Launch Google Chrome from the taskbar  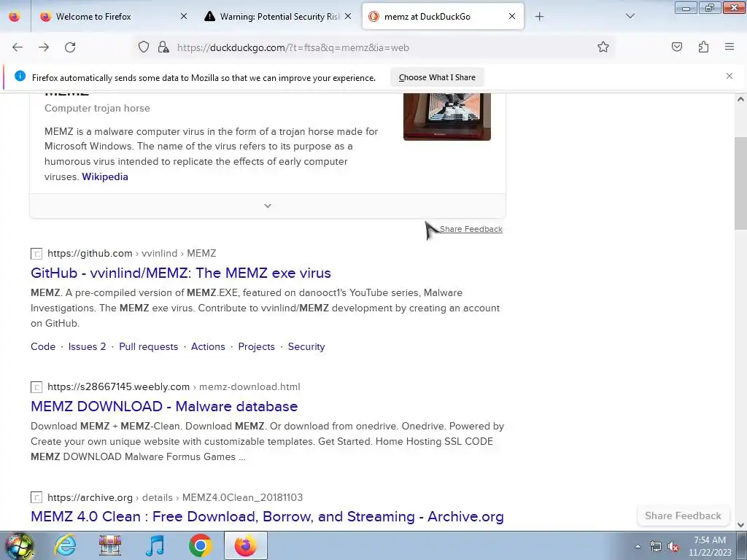pos(200,545)
